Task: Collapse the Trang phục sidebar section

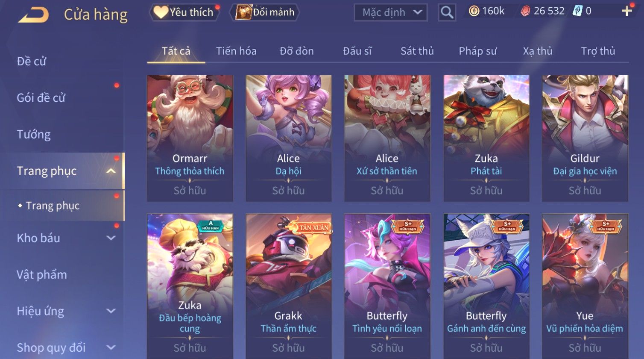Action: 111,171
